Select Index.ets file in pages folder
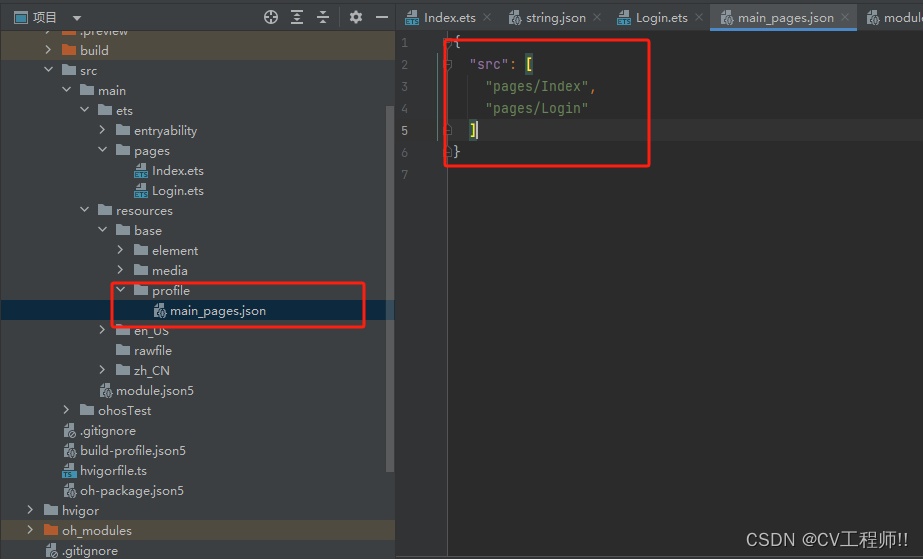This screenshot has width=923, height=559. click(x=178, y=171)
